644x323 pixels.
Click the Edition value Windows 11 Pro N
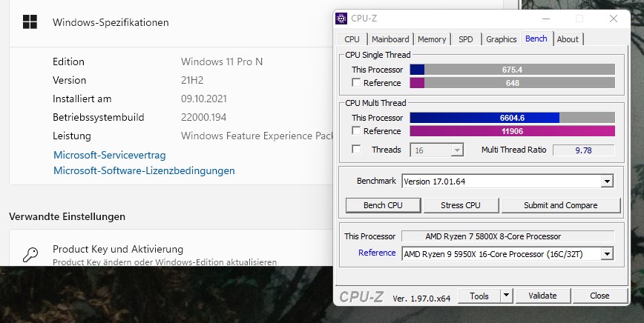(x=222, y=61)
